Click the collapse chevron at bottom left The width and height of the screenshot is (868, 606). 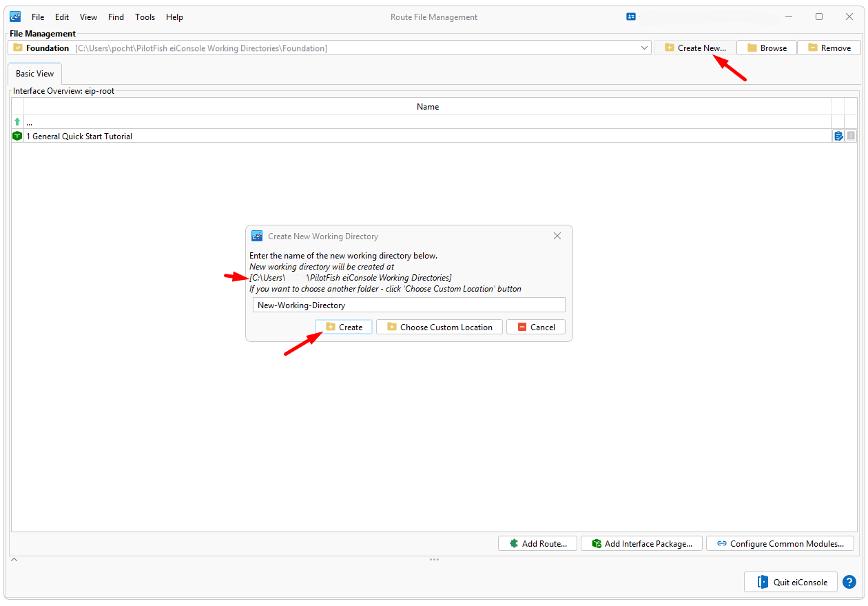14,559
